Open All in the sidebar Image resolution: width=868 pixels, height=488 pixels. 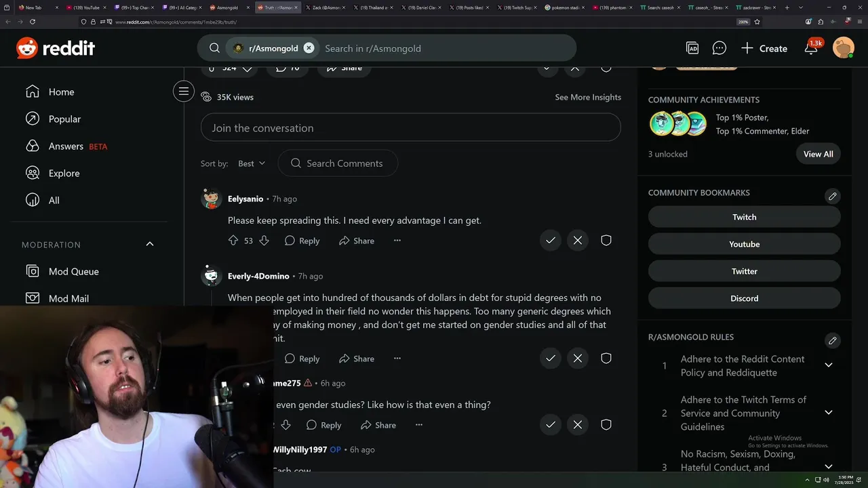[43, 200]
